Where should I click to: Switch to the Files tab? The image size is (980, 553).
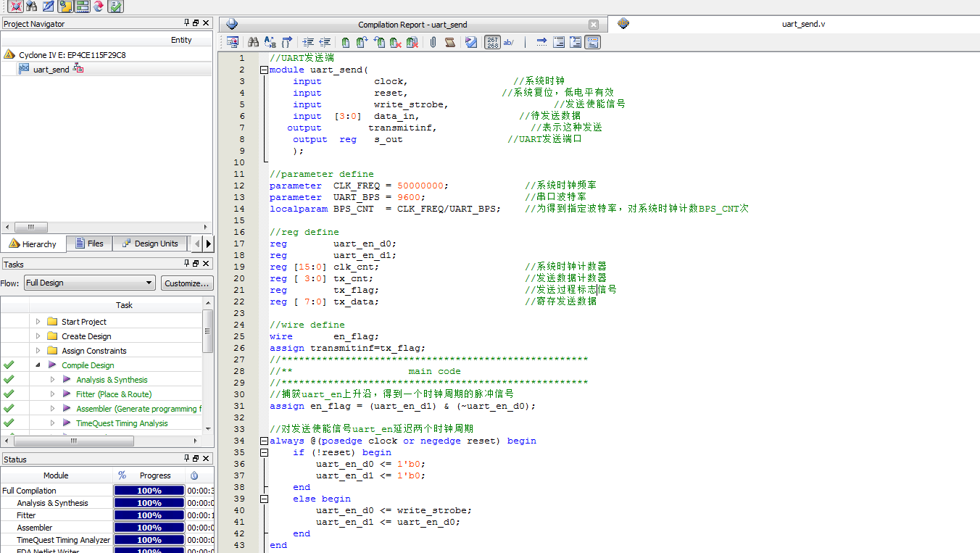point(89,244)
